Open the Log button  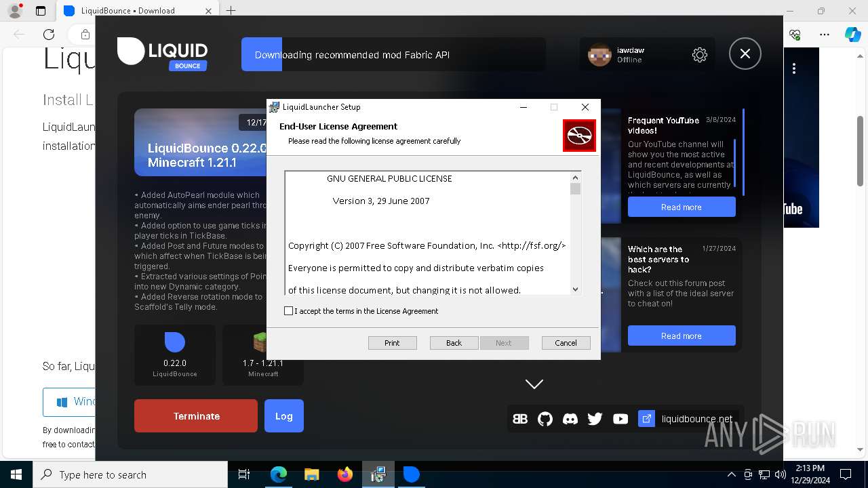[x=284, y=416]
